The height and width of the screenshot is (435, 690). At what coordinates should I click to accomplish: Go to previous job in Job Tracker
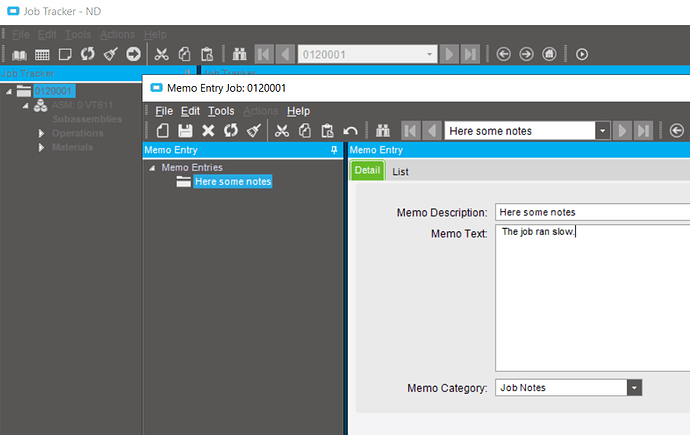pyautogui.click(x=285, y=54)
